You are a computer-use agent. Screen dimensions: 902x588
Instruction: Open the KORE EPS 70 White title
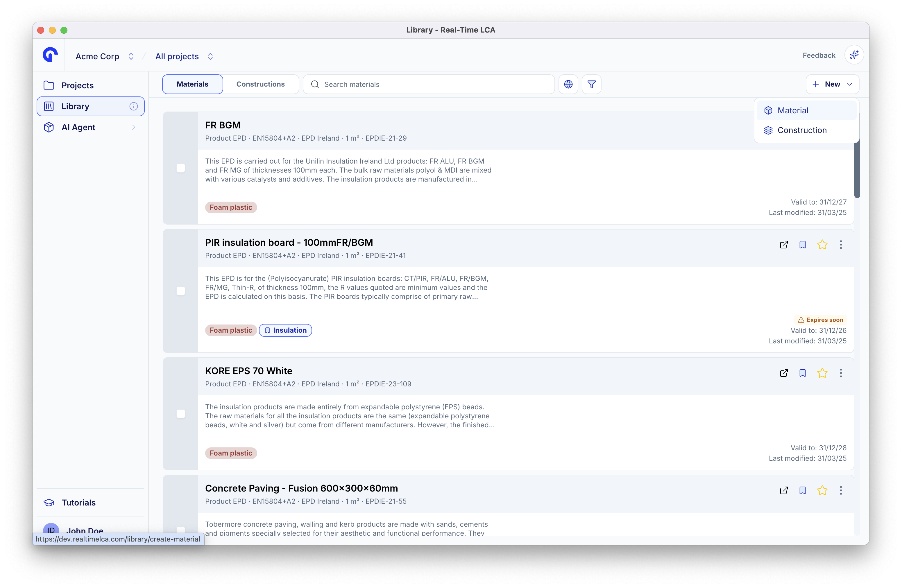click(x=249, y=371)
